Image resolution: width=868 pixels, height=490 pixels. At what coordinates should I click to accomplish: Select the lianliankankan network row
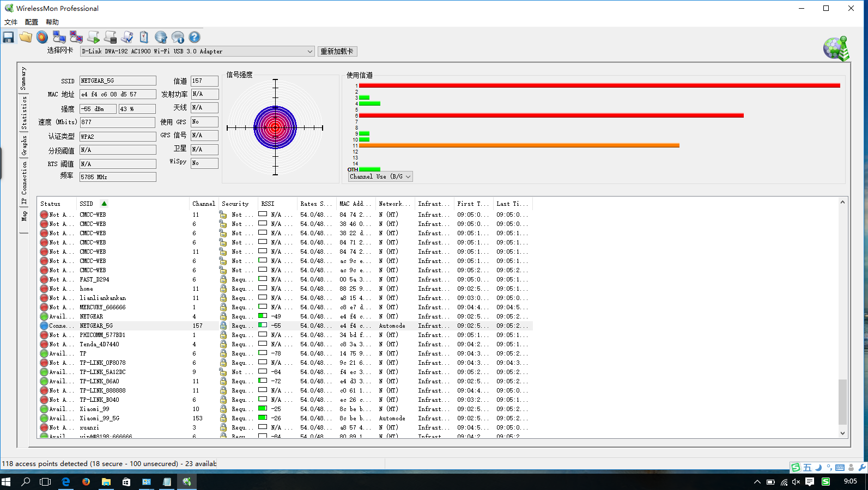285,298
